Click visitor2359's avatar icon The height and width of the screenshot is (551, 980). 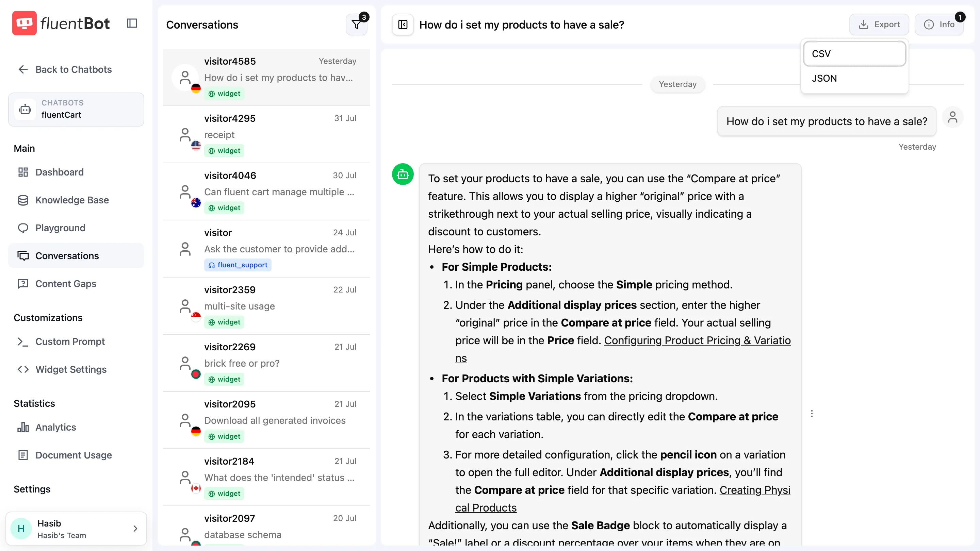tap(185, 306)
